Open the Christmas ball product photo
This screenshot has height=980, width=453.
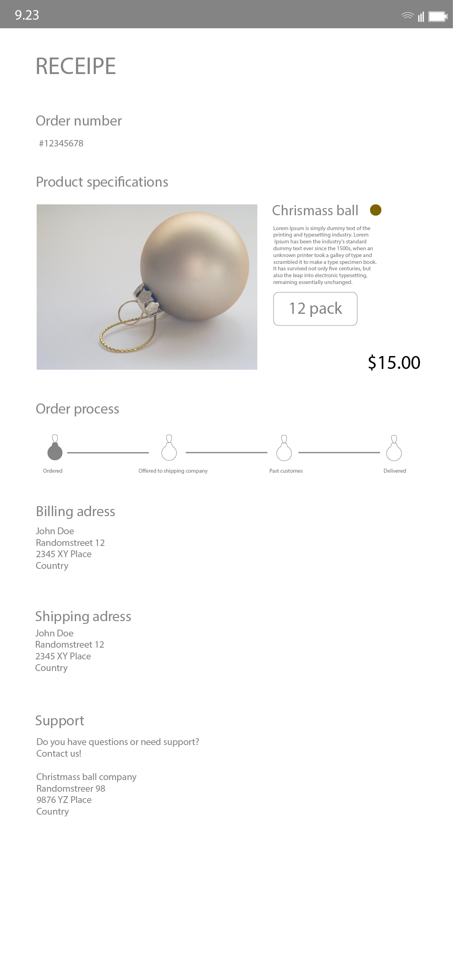pyautogui.click(x=147, y=287)
